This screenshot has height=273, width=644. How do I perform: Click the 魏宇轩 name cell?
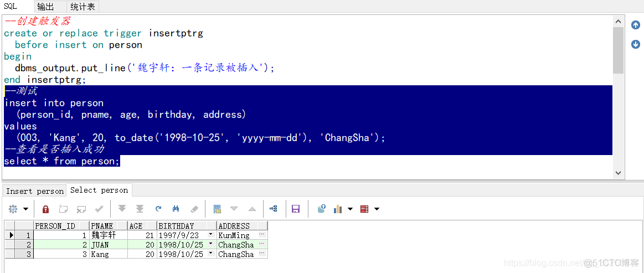click(109, 235)
